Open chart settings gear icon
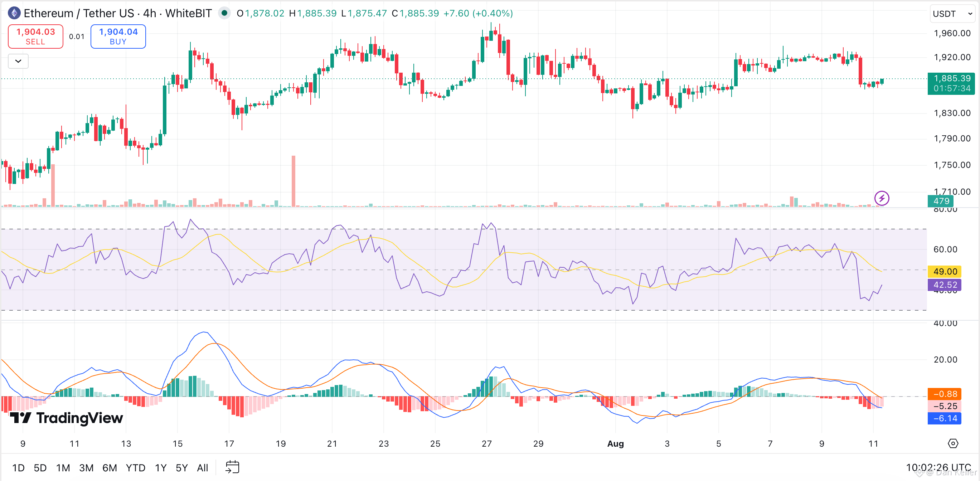 [952, 443]
